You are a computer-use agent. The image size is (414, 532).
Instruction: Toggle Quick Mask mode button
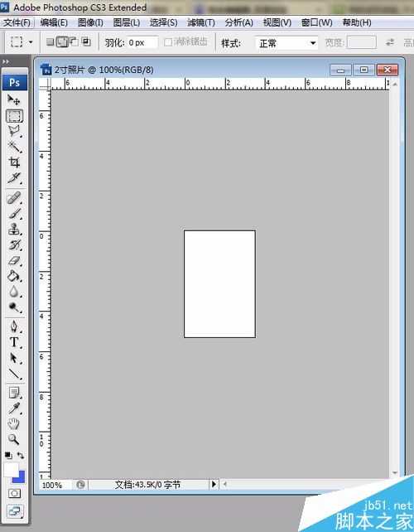[x=14, y=493]
